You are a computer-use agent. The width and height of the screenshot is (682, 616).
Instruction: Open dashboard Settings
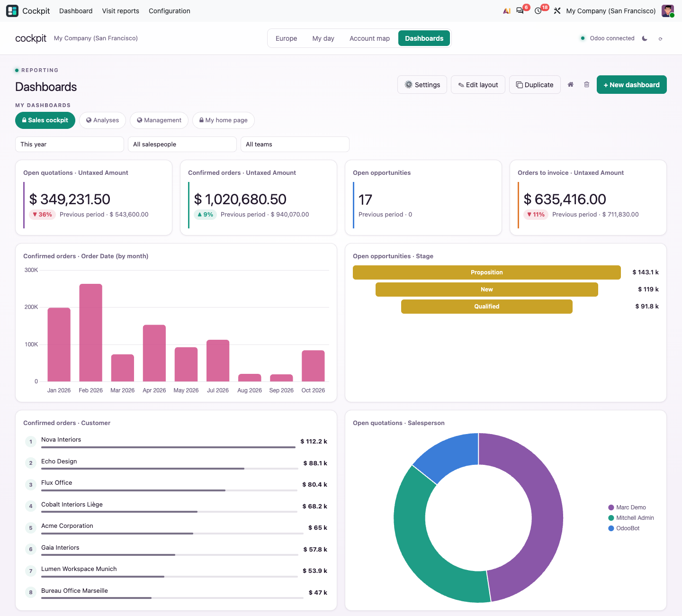pos(422,85)
